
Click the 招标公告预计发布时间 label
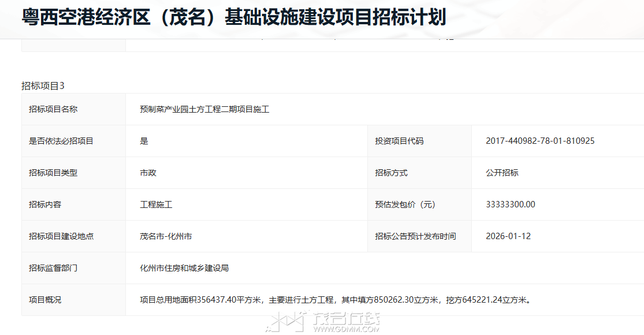point(415,236)
